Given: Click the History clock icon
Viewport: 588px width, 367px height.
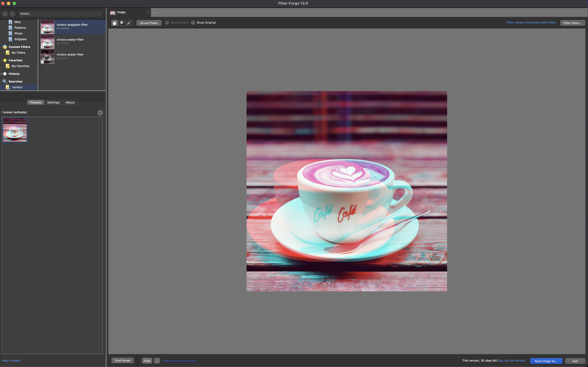Looking at the screenshot, I should 5,74.
